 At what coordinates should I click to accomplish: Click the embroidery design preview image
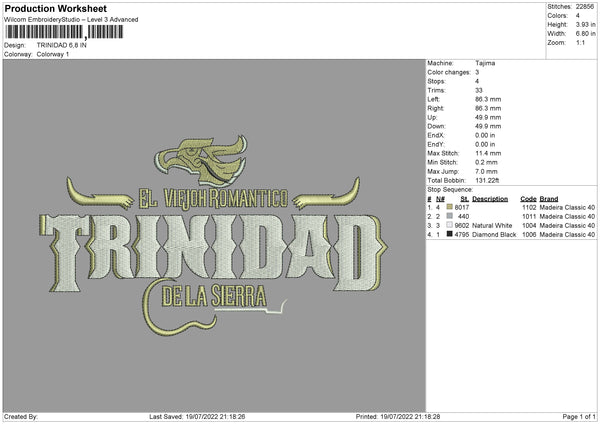(214, 235)
